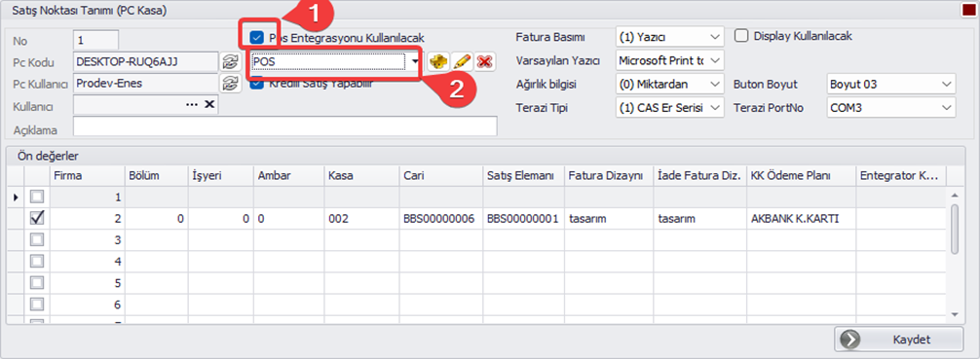Click the vertical scrollbar of the grid
980x359 pixels.
[955, 229]
